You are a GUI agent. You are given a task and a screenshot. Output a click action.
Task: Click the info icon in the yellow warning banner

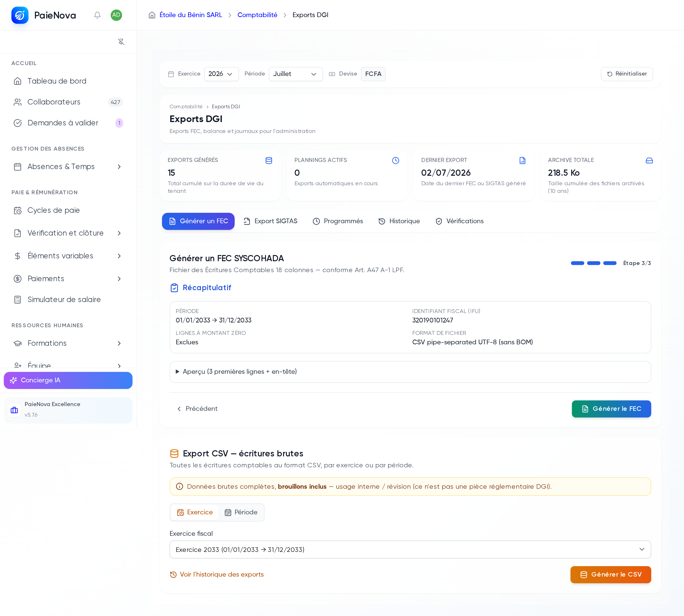point(180,486)
